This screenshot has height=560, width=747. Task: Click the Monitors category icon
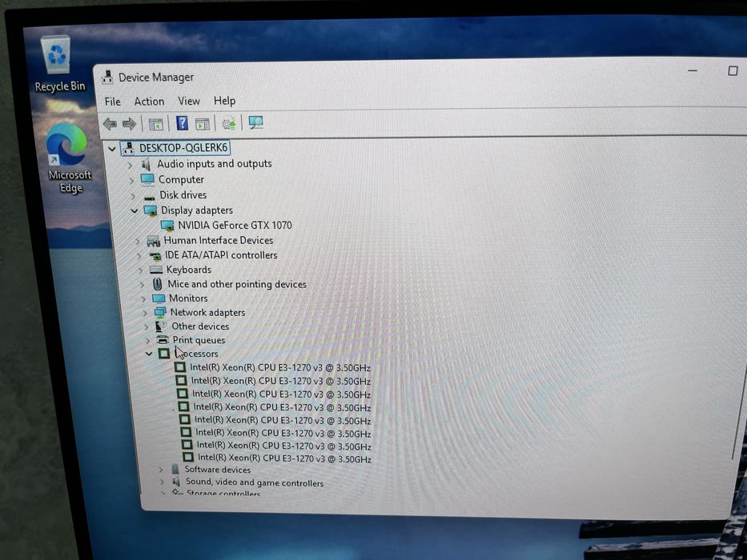pos(159,298)
